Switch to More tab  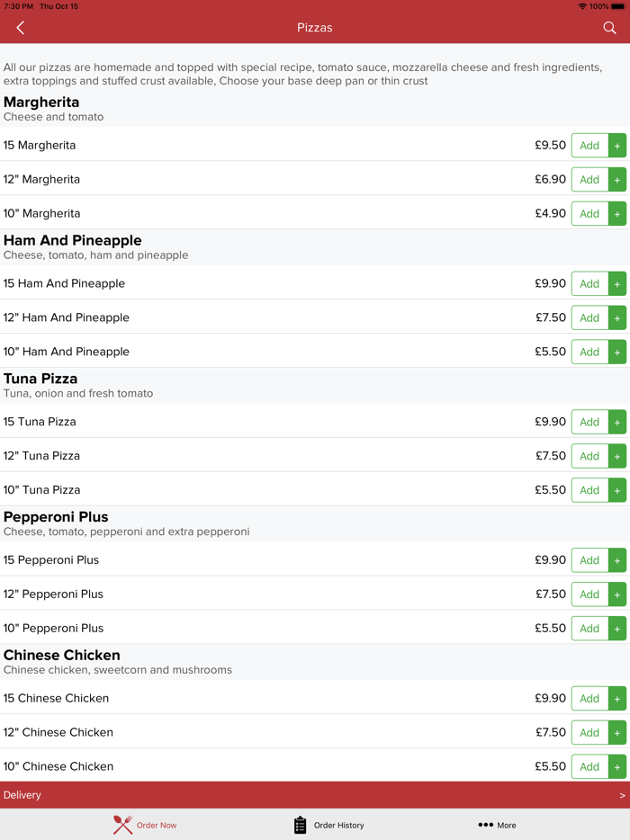point(507,825)
